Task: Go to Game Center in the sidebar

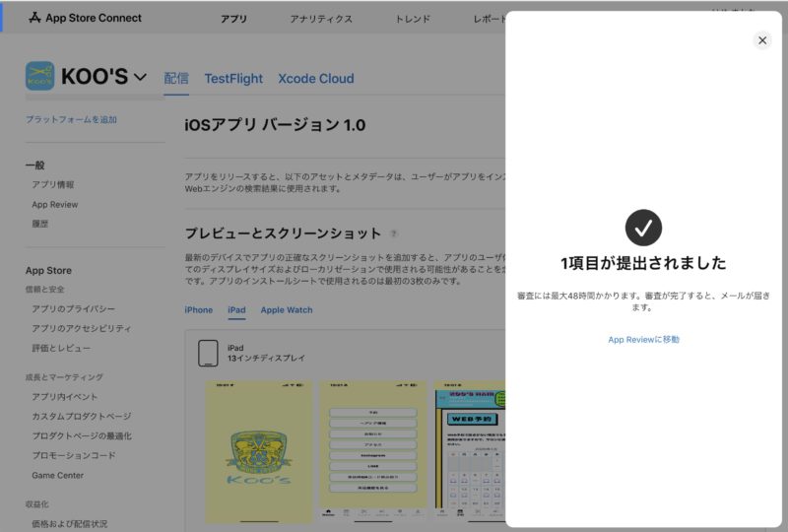Action: coord(57,475)
